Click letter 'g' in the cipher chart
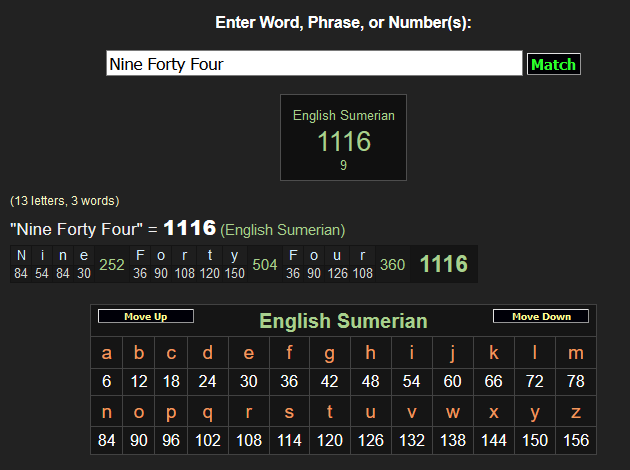 click(329, 352)
